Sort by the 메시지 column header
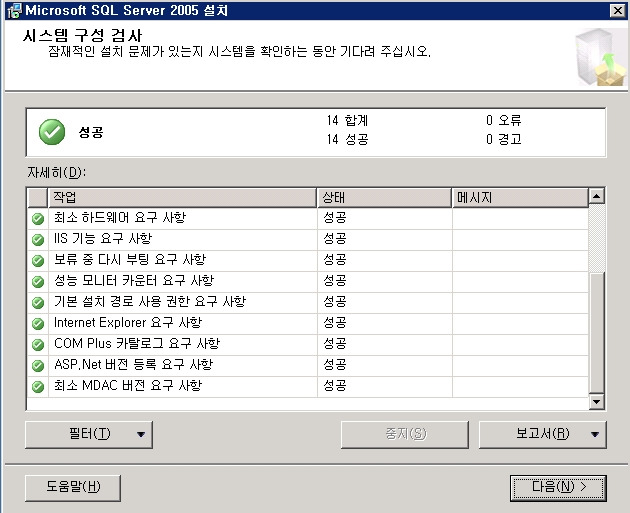This screenshot has height=513, width=630. point(520,197)
